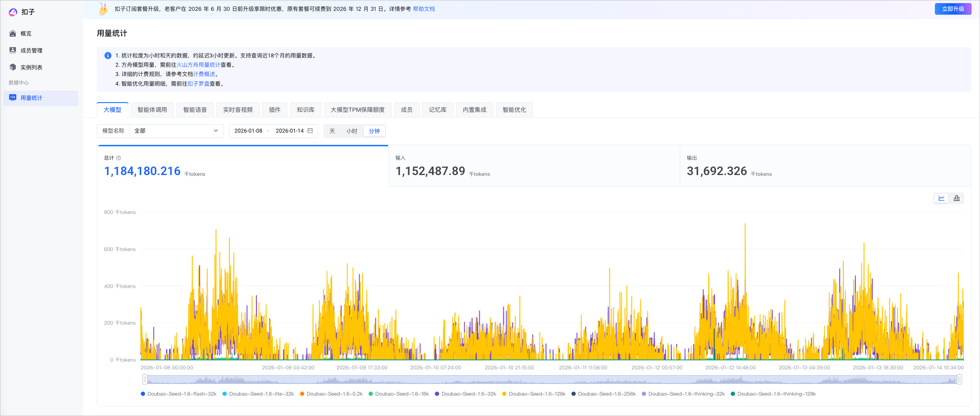Open the help document link in banner
The width and height of the screenshot is (980, 416).
click(x=424, y=9)
